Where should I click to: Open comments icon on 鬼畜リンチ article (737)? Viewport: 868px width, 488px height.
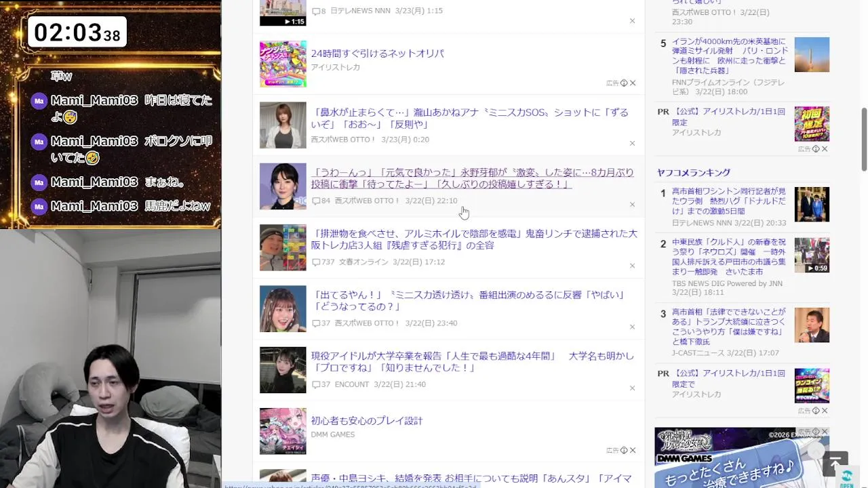315,262
